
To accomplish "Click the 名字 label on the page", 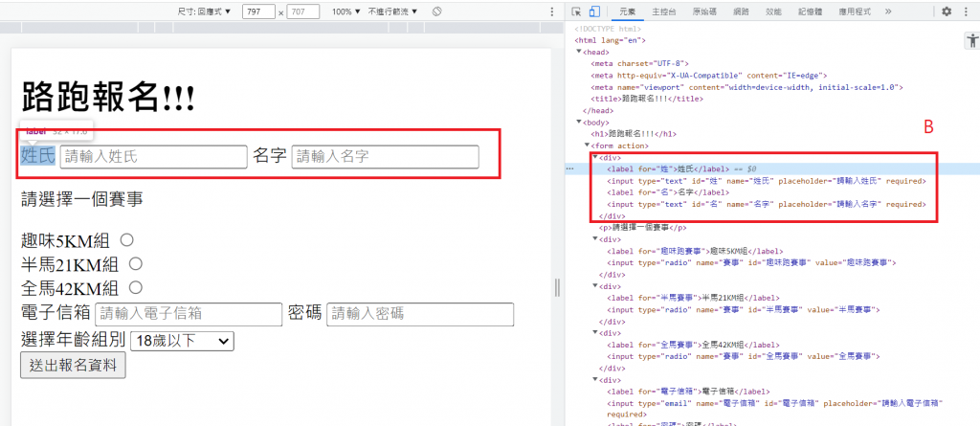I will 270,156.
